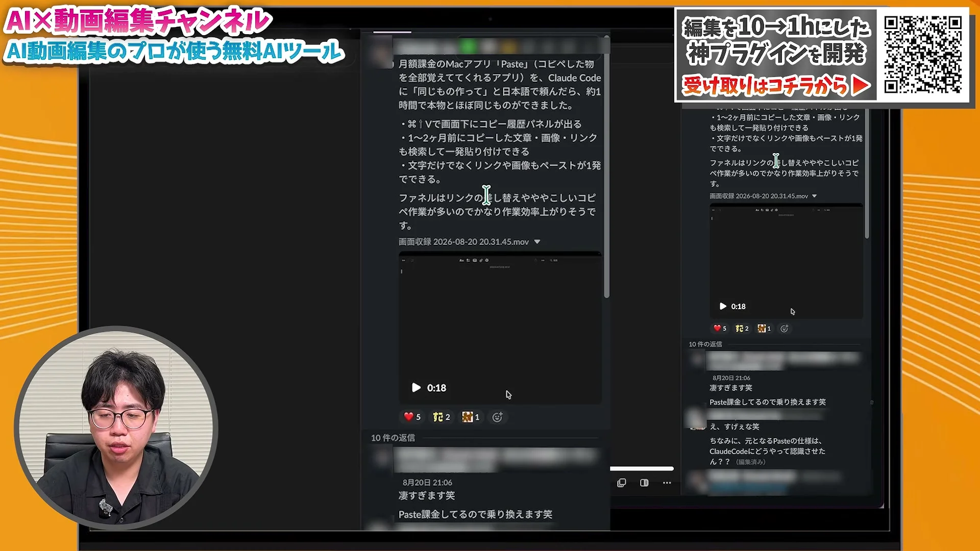
Task: Select 'Paste課金してるので乗り換えます笑' in the enlarged view
Action: pos(475,514)
